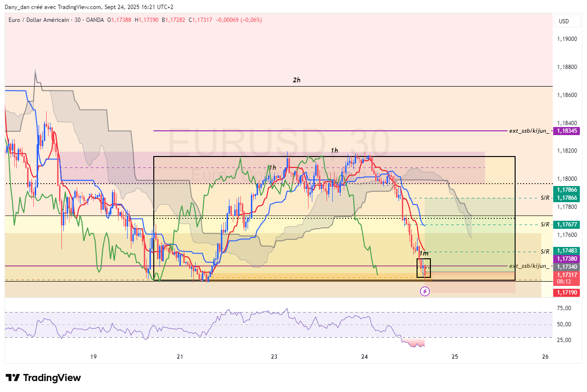Click the 1,19000 price scale label

(x=567, y=39)
